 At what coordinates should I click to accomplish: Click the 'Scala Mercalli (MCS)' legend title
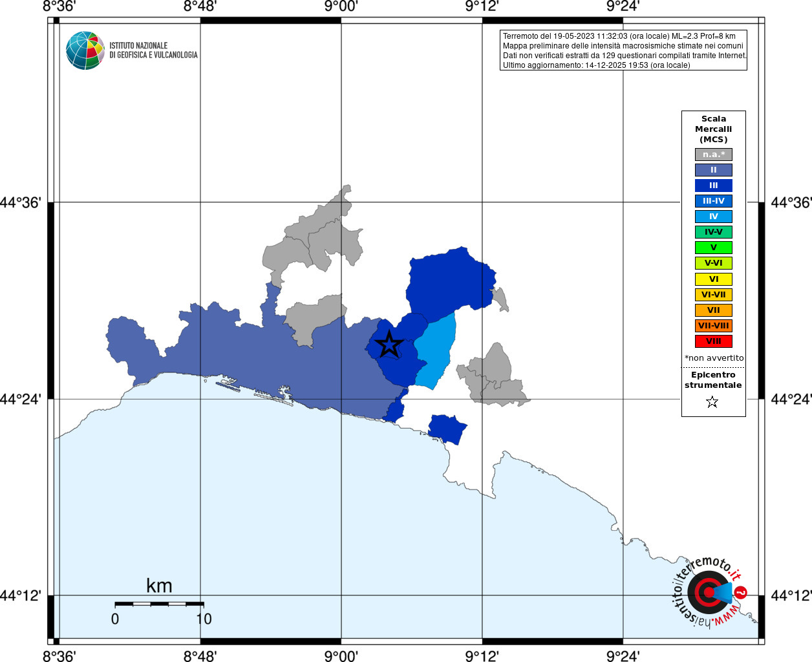pos(714,129)
